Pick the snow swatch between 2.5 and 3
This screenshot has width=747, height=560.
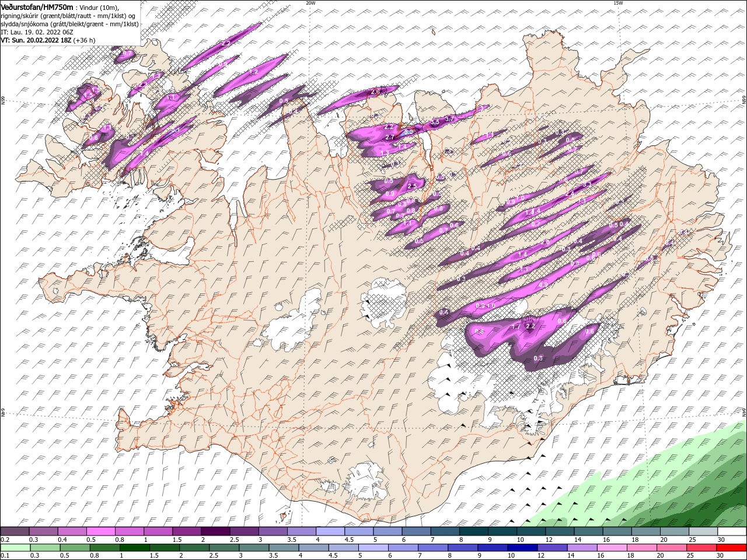coord(244,531)
